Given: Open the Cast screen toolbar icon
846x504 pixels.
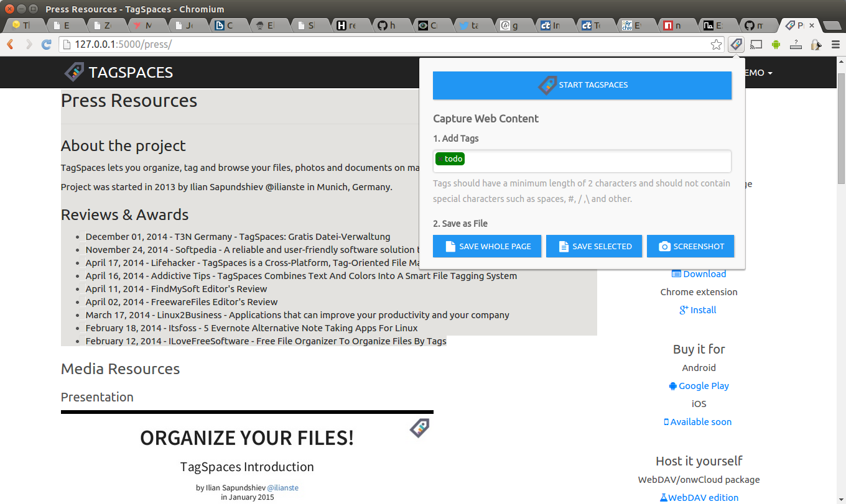Looking at the screenshot, I should click(x=756, y=44).
